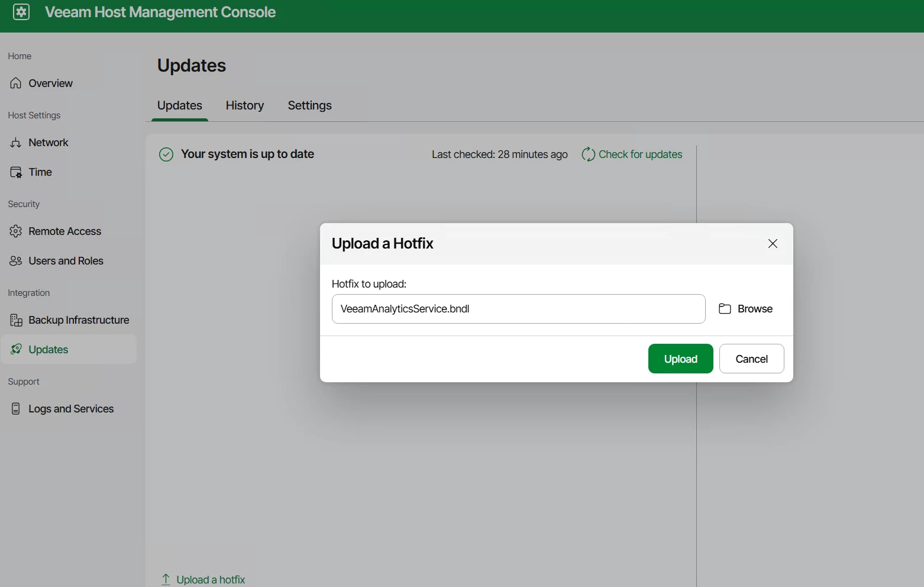Click the Updates rocket icon
This screenshot has height=587, width=924.
click(x=16, y=350)
